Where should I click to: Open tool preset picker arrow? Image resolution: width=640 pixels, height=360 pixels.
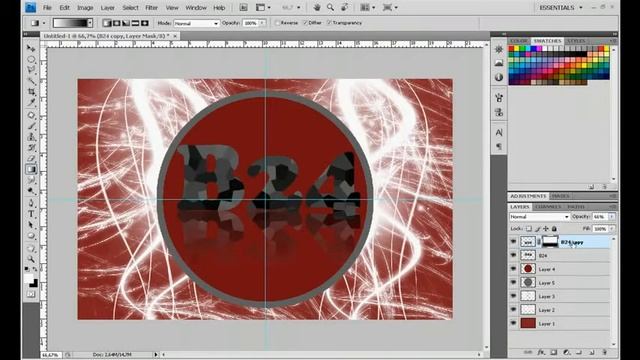(44, 23)
